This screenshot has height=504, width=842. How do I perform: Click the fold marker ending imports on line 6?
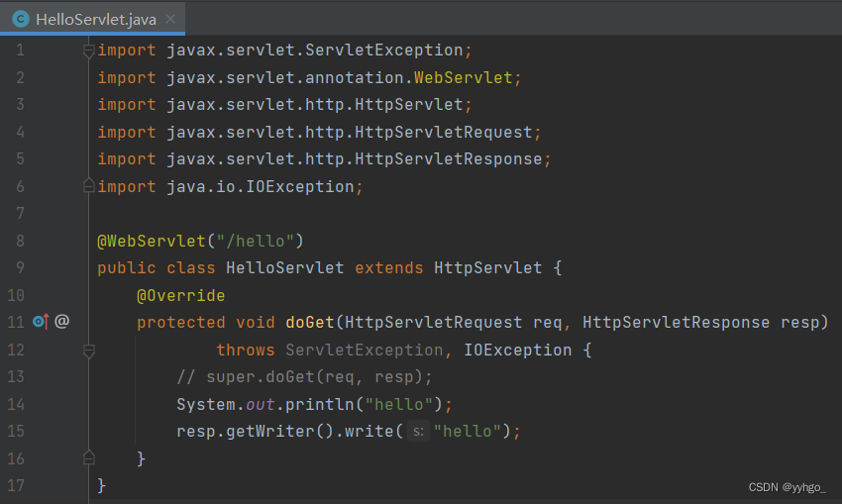(89, 186)
